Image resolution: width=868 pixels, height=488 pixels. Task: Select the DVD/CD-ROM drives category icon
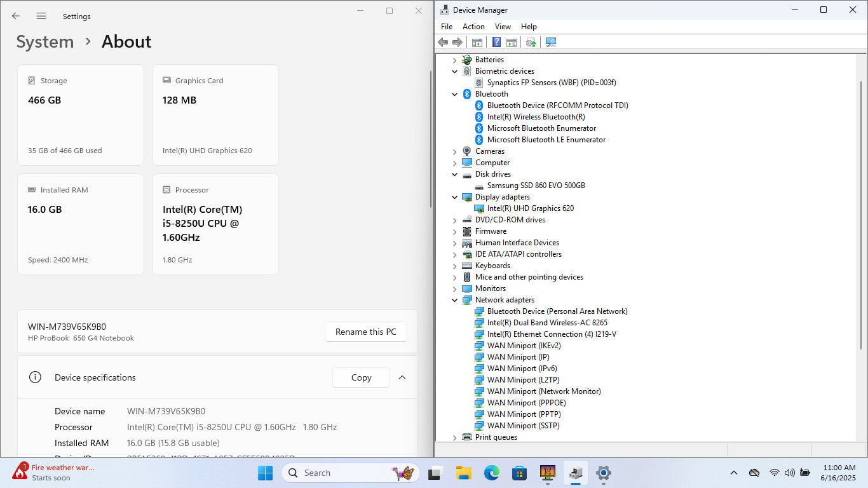point(467,220)
